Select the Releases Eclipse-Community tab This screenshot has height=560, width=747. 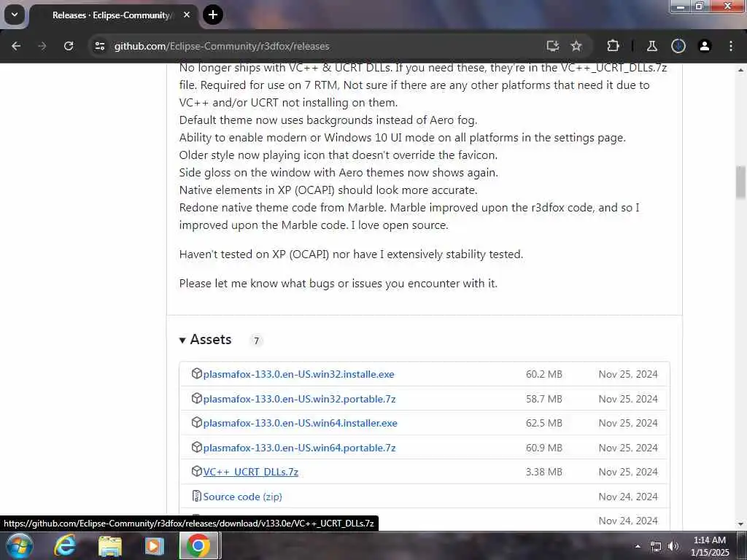(113, 15)
